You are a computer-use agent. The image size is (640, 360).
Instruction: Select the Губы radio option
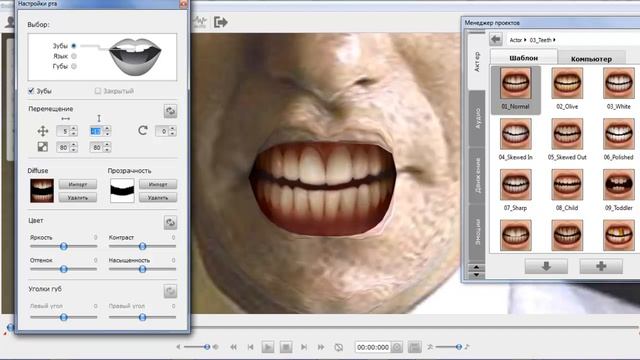[74, 66]
